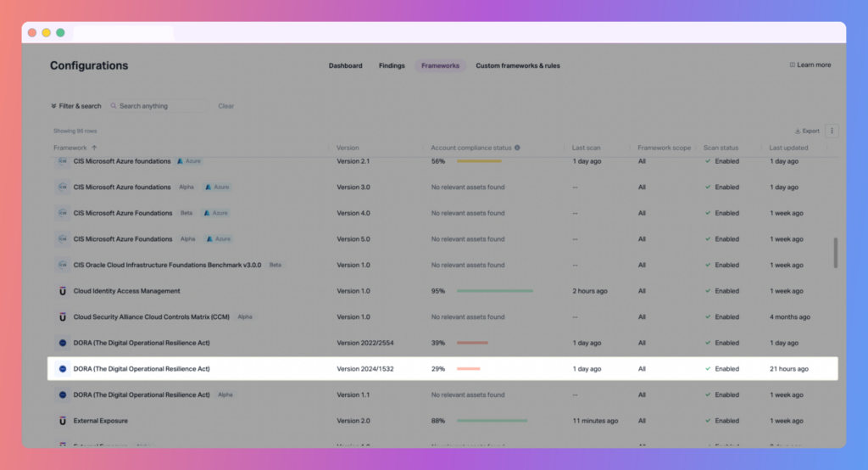Click the Version 2022/2554 cell
The image size is (868, 470).
(x=364, y=343)
